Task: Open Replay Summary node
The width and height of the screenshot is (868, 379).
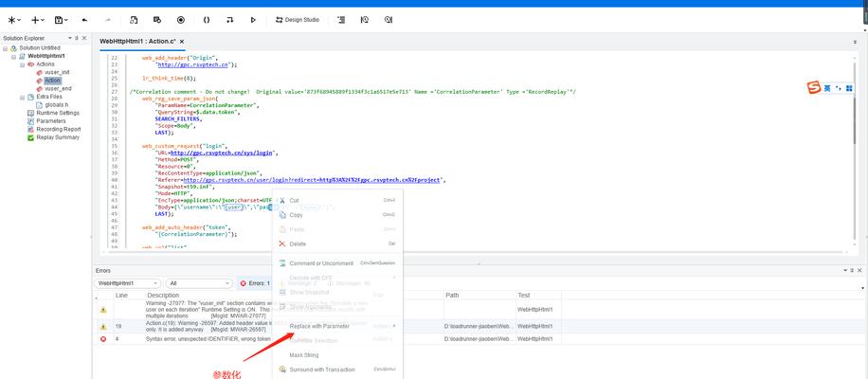Action: (58, 137)
